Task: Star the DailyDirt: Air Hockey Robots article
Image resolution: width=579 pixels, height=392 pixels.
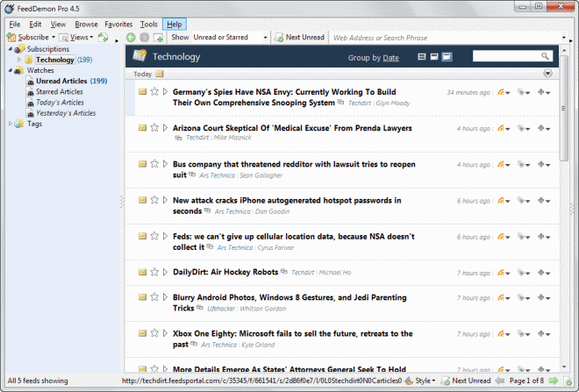Action: [x=154, y=272]
